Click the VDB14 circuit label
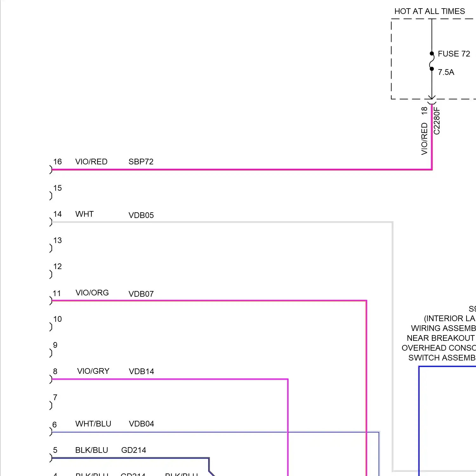The image size is (476, 476). [141, 371]
